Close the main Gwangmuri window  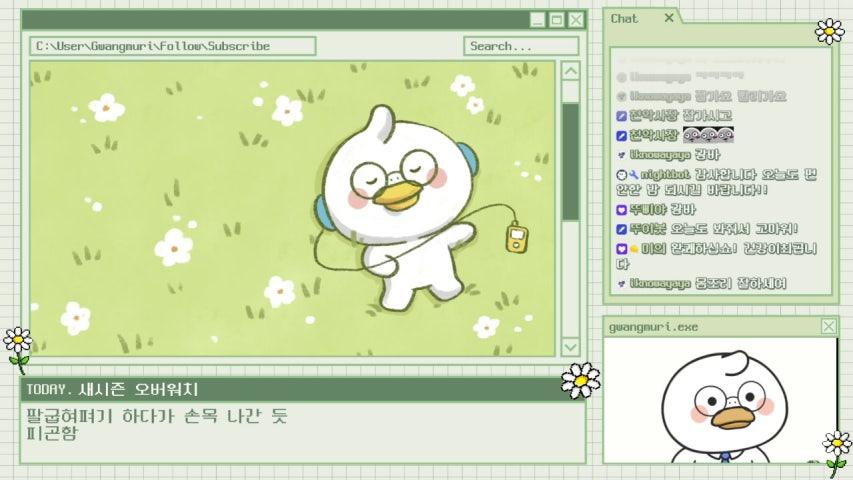pos(576,20)
